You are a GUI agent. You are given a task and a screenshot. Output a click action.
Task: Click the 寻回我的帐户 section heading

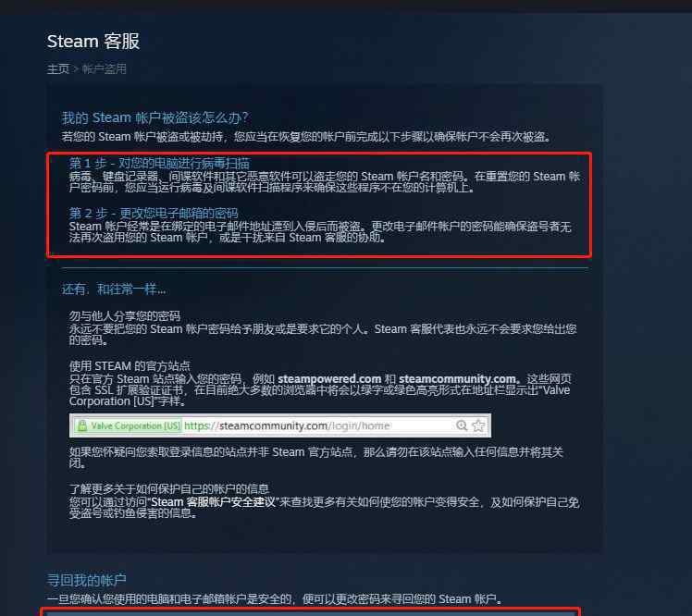[x=87, y=580]
